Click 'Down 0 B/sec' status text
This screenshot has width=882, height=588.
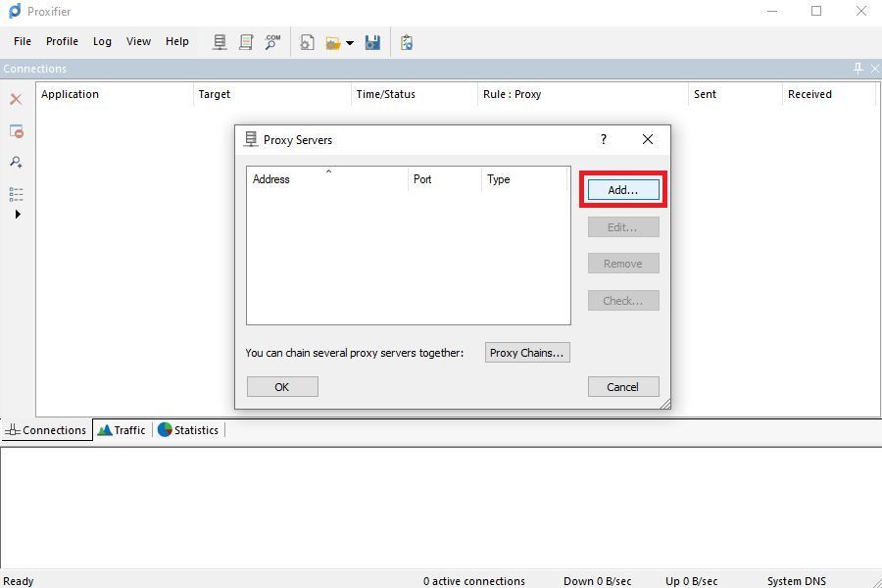(x=598, y=581)
